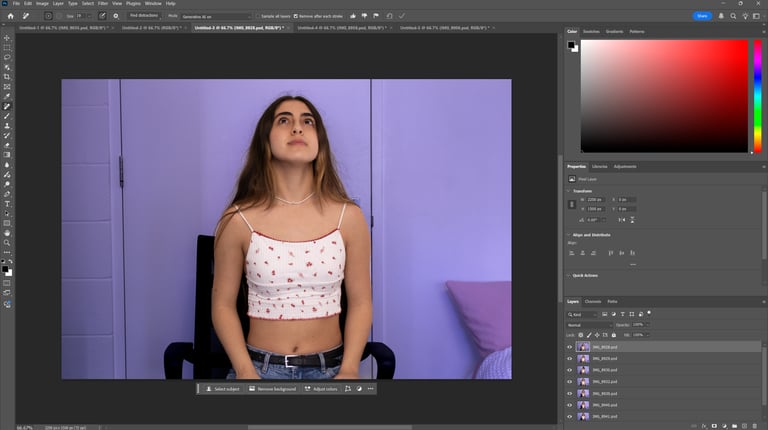This screenshot has width=768, height=430.
Task: Select the Frame tool
Action: click(7, 87)
